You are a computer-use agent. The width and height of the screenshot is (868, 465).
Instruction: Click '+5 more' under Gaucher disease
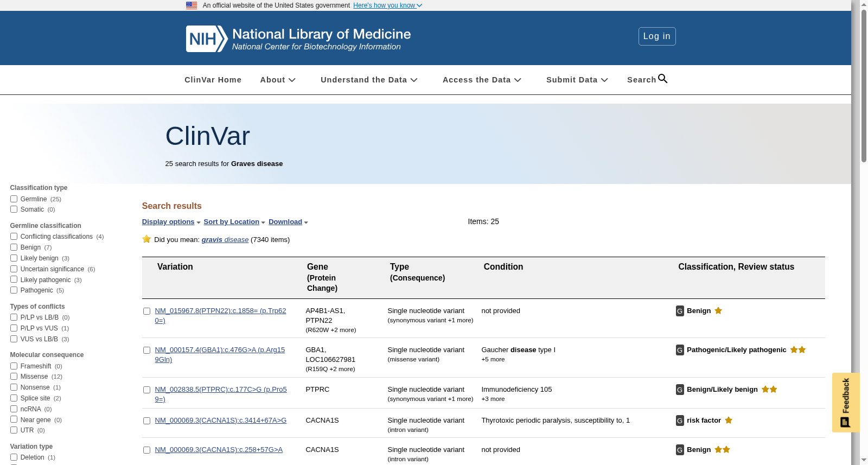(493, 359)
